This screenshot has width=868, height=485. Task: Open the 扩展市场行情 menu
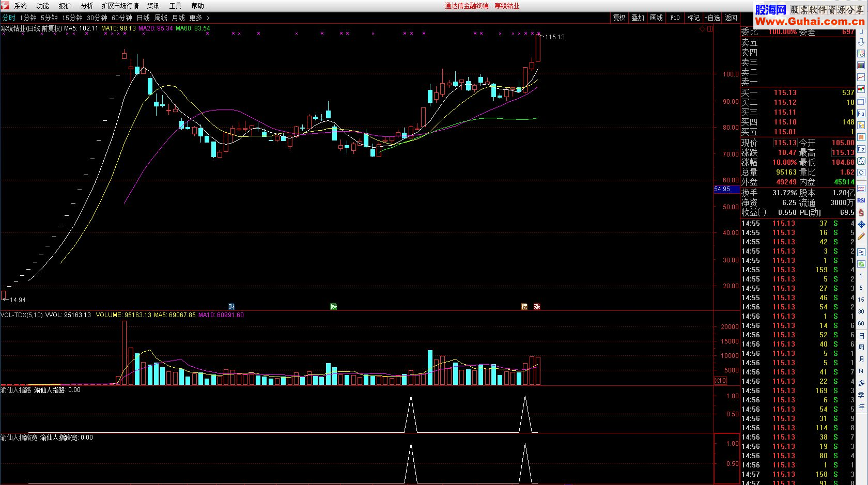click(120, 6)
